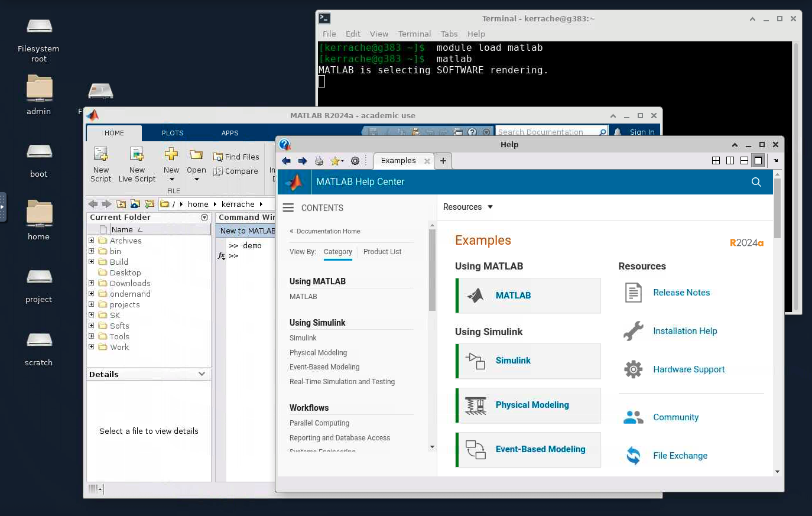Expand the Archives folder
The image size is (812, 516).
point(91,241)
